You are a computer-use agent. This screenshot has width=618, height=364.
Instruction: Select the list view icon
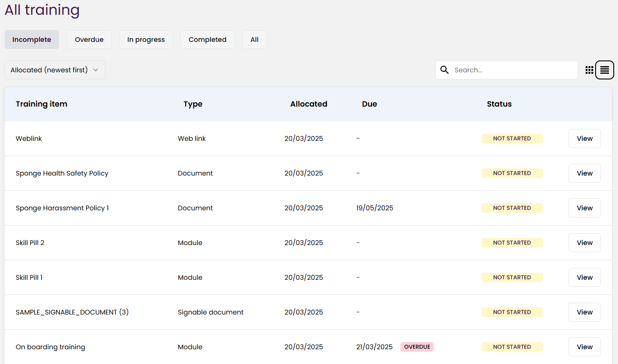point(605,70)
